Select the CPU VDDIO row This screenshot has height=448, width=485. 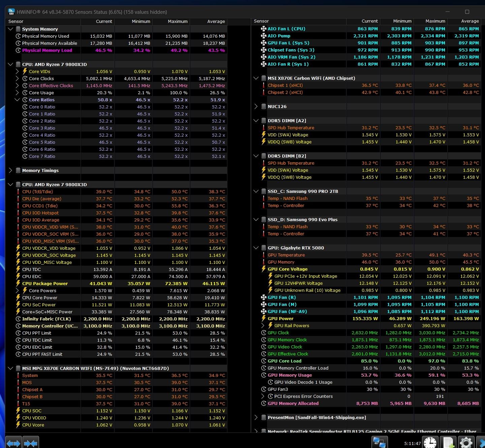point(116,418)
